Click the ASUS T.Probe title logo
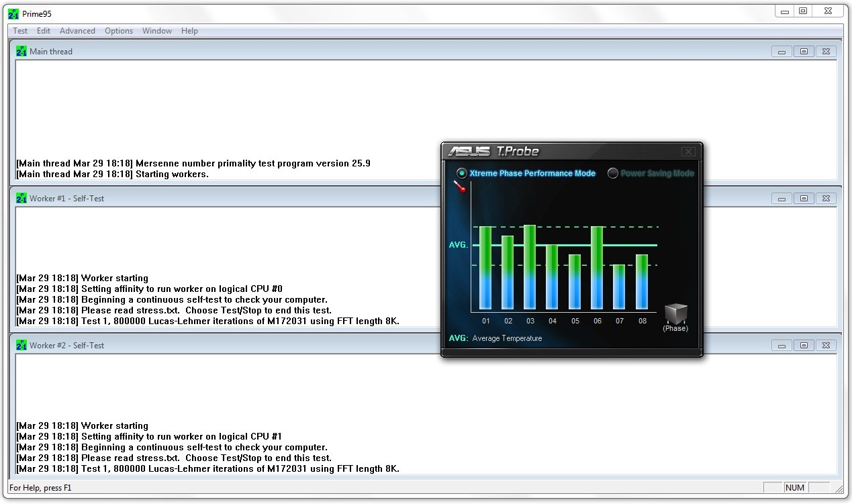This screenshot has height=504, width=852. (493, 151)
